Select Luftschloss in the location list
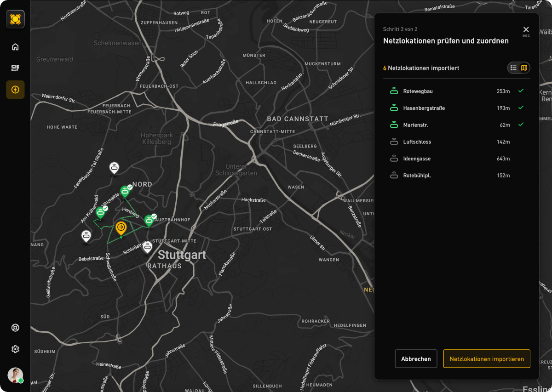Screen dimensions: 552x392 417,142
